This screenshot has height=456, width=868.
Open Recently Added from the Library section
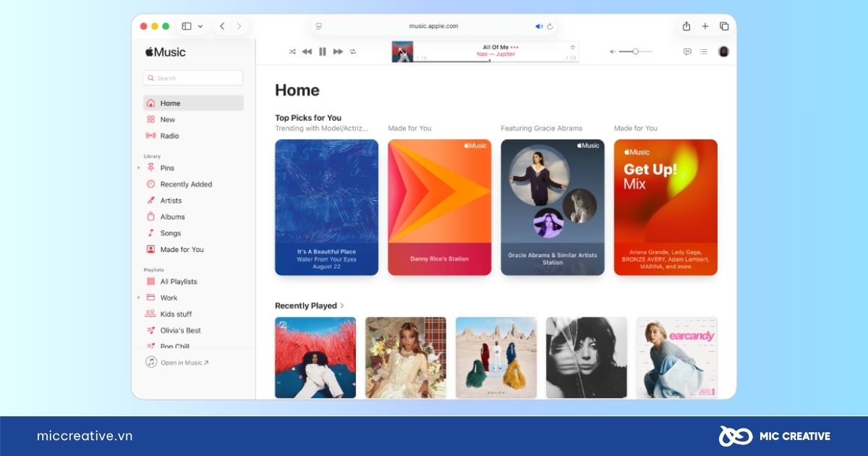pos(152,184)
